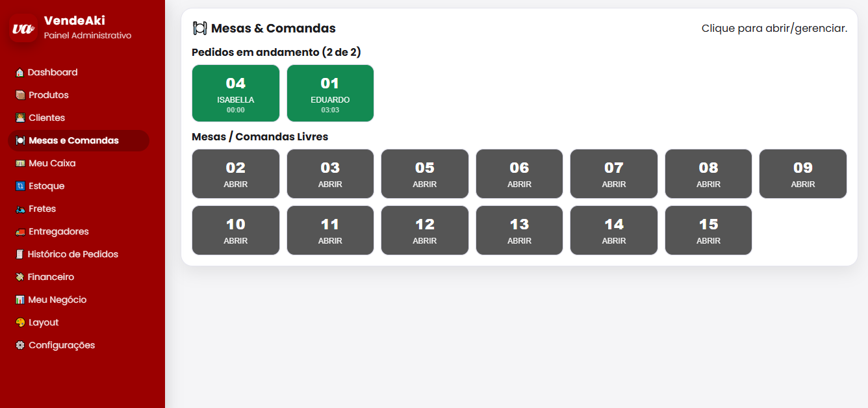Open free table 15

(708, 231)
